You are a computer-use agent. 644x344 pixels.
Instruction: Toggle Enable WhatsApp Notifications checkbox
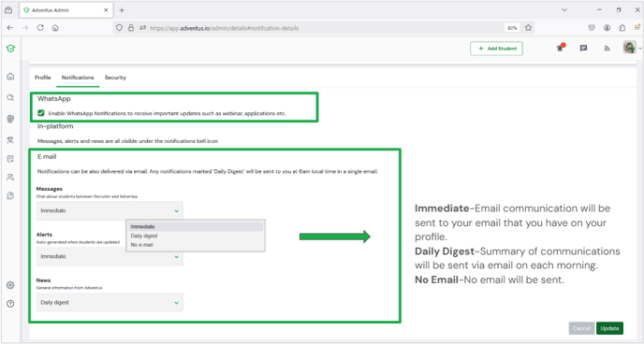[41, 113]
